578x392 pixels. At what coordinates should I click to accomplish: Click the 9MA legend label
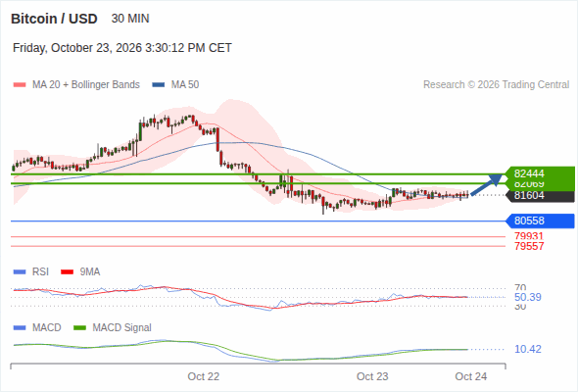point(90,271)
